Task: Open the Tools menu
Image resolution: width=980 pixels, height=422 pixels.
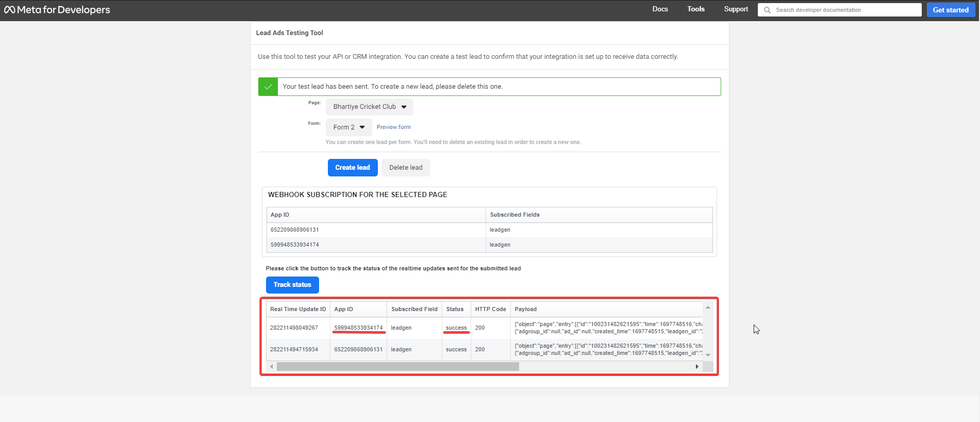Action: pyautogui.click(x=695, y=9)
